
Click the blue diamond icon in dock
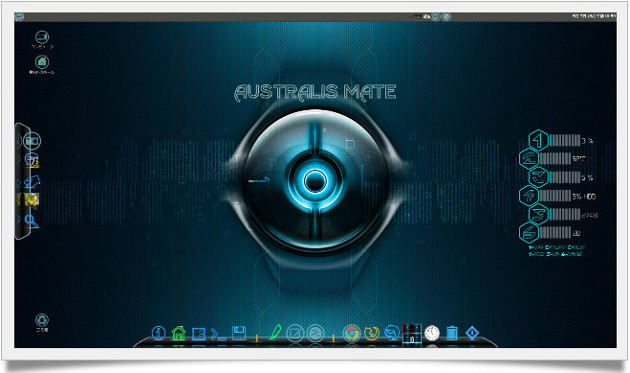[472, 333]
